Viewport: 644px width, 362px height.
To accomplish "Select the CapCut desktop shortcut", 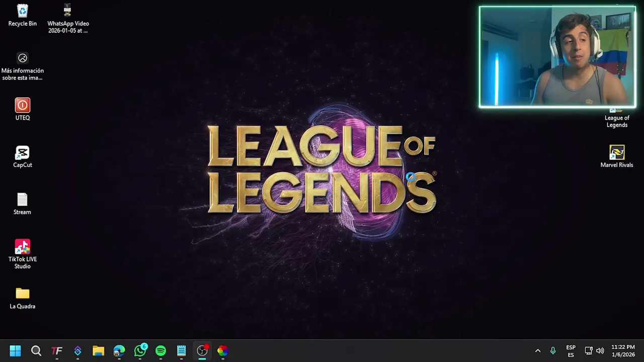I will 22,156.
